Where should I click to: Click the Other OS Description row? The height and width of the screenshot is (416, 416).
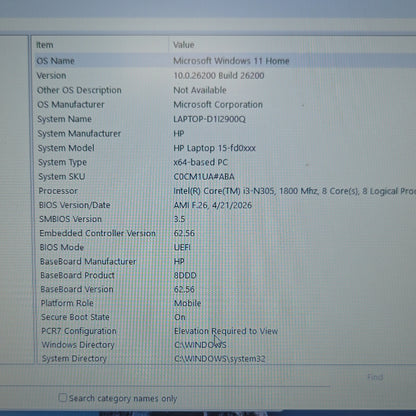tap(225, 90)
